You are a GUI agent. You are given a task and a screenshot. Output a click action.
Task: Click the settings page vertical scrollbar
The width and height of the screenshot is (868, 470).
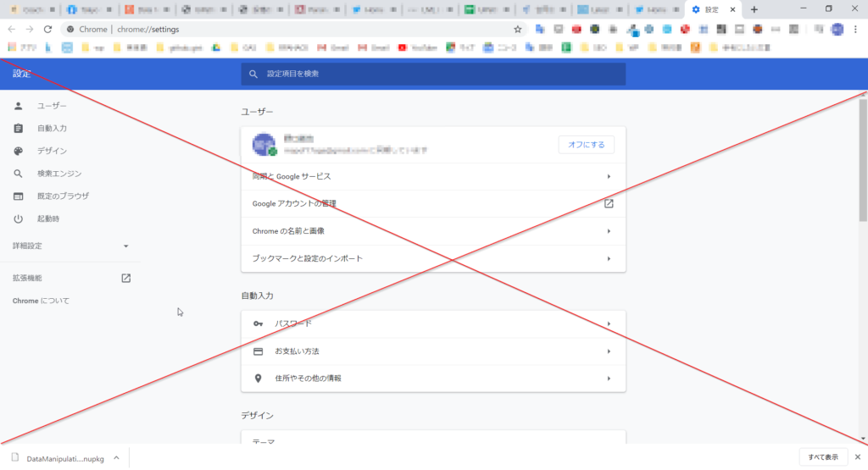point(863,160)
